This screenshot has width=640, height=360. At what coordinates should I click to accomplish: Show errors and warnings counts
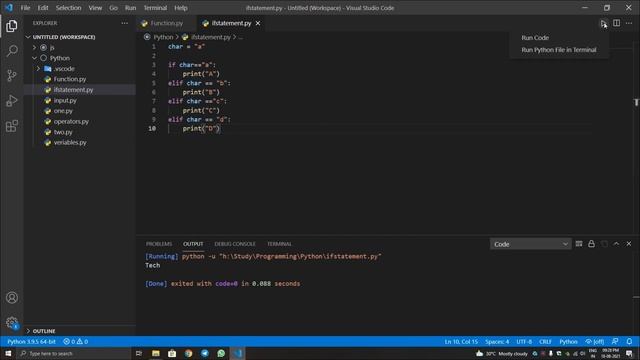(76, 341)
